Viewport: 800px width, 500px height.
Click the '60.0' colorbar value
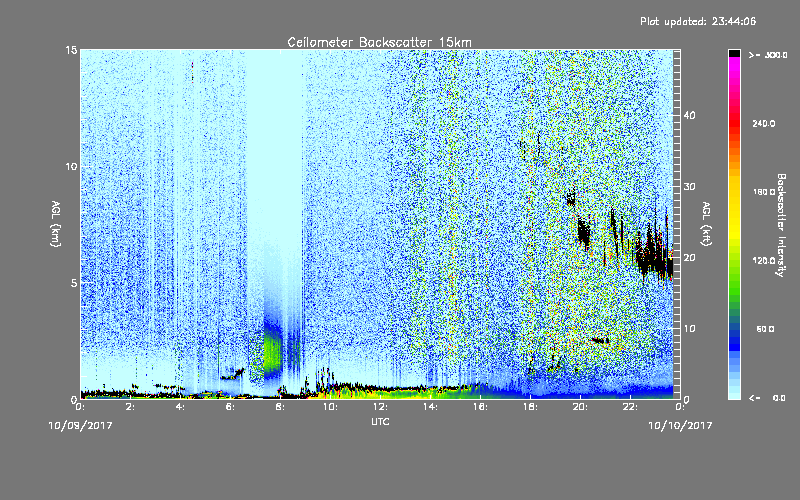[765, 329]
